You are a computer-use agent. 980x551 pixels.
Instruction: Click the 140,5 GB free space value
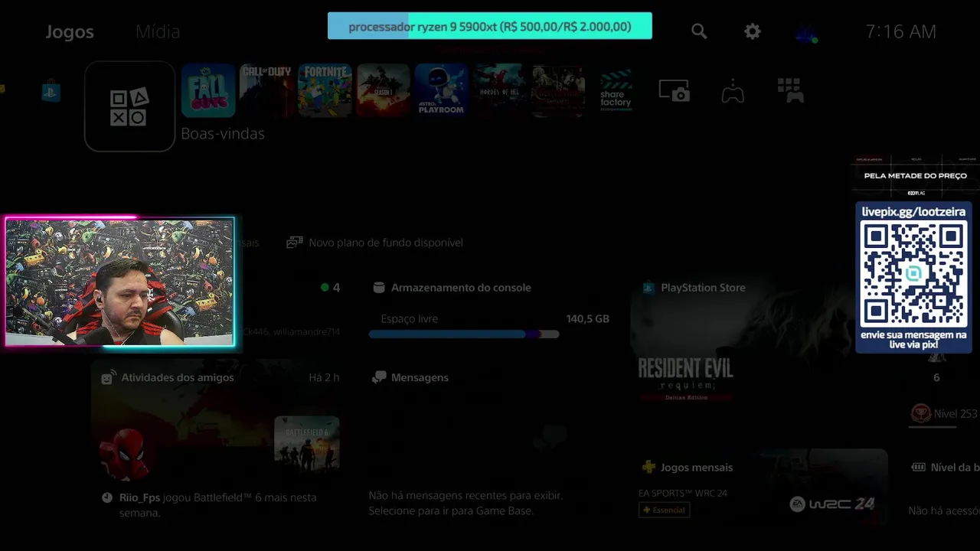tap(588, 318)
